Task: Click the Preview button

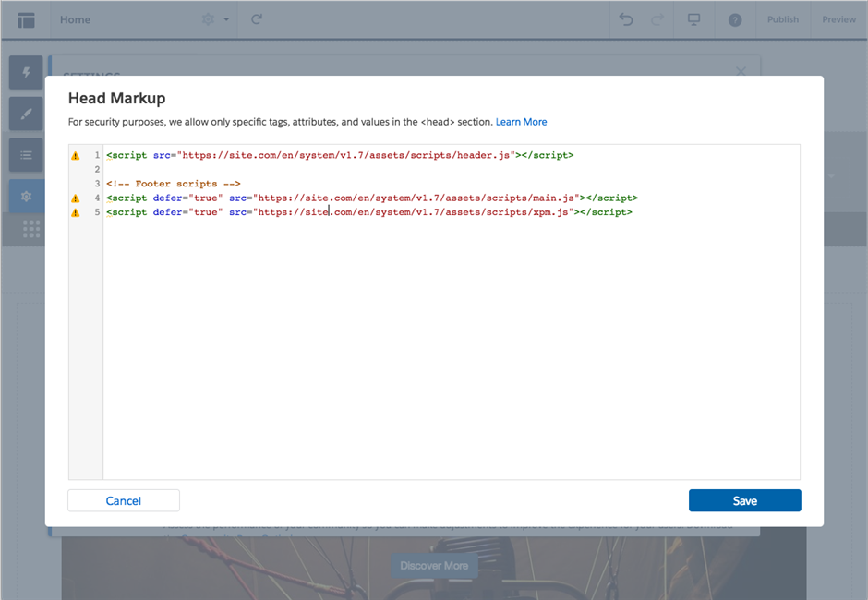Action: tap(838, 19)
